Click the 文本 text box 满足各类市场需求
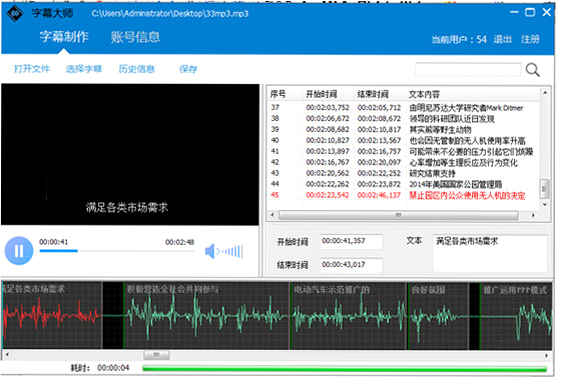 (490, 253)
